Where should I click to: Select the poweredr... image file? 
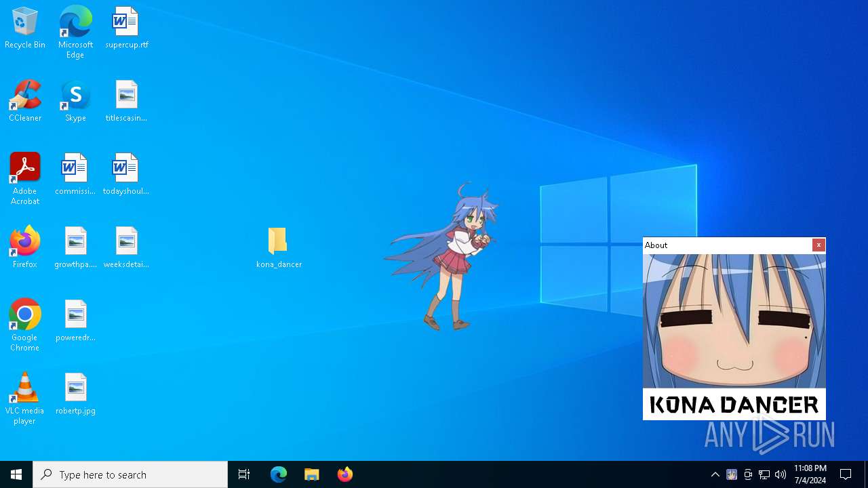(75, 321)
